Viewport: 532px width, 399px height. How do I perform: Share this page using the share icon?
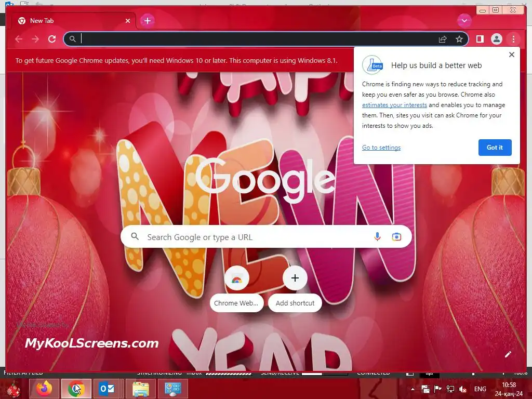pyautogui.click(x=443, y=39)
